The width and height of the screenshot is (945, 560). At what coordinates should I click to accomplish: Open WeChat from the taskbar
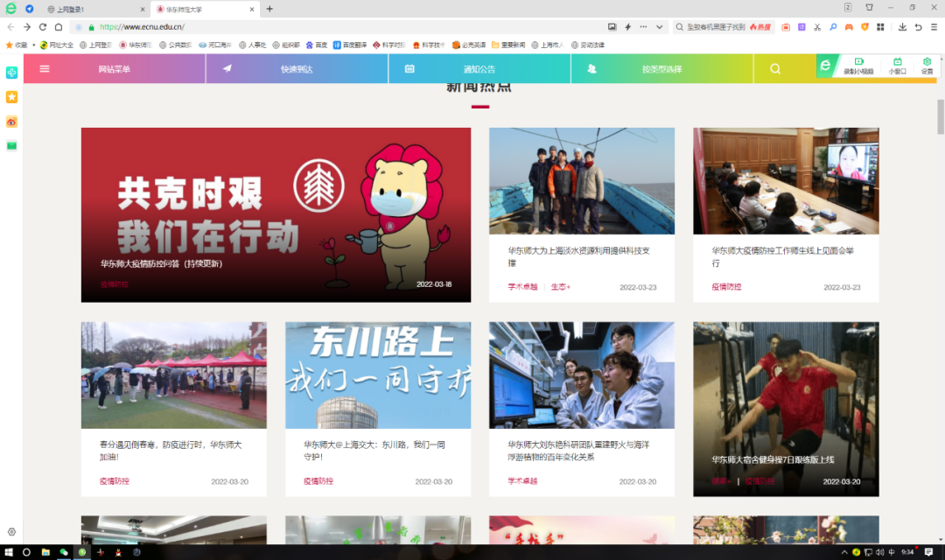63,552
